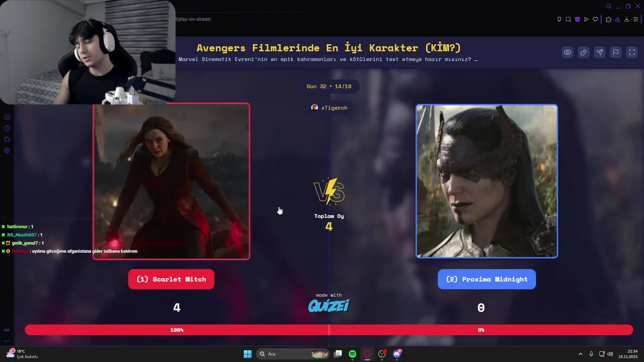This screenshot has height=362, width=644.
Task: Vote for (1) Scarlet Witch button
Action: point(171,279)
